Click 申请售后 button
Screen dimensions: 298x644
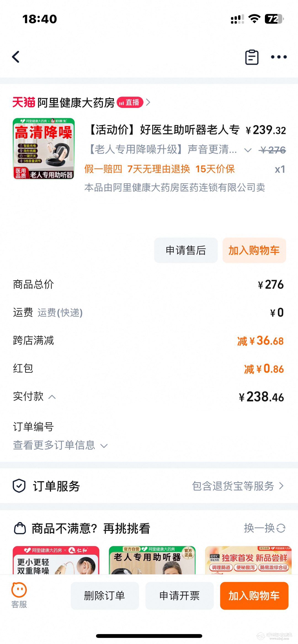(x=186, y=250)
